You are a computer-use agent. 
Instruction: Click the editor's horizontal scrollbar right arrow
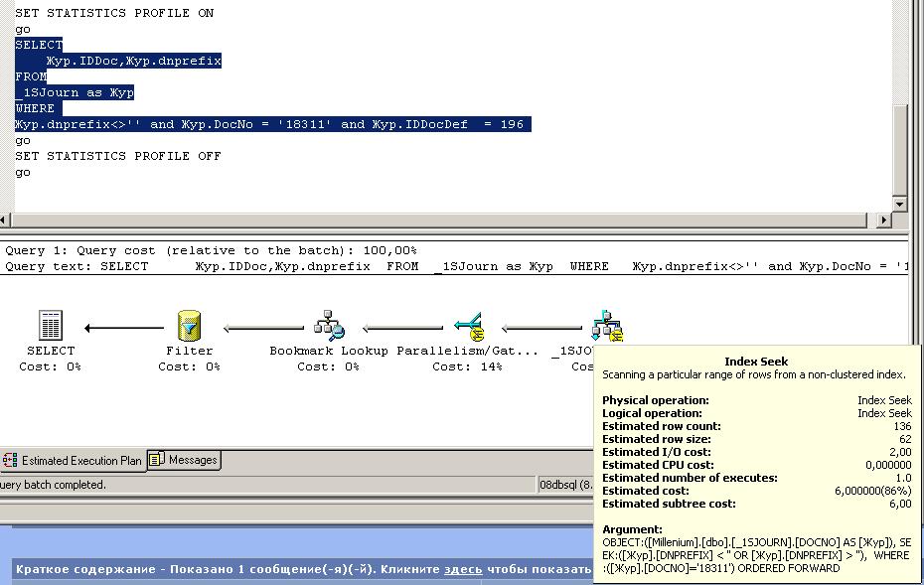883,220
